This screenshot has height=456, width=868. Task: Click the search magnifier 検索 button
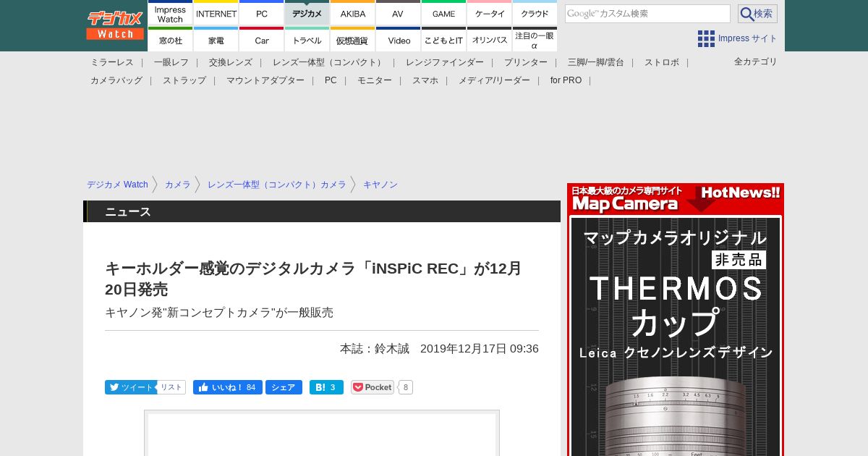(x=757, y=14)
